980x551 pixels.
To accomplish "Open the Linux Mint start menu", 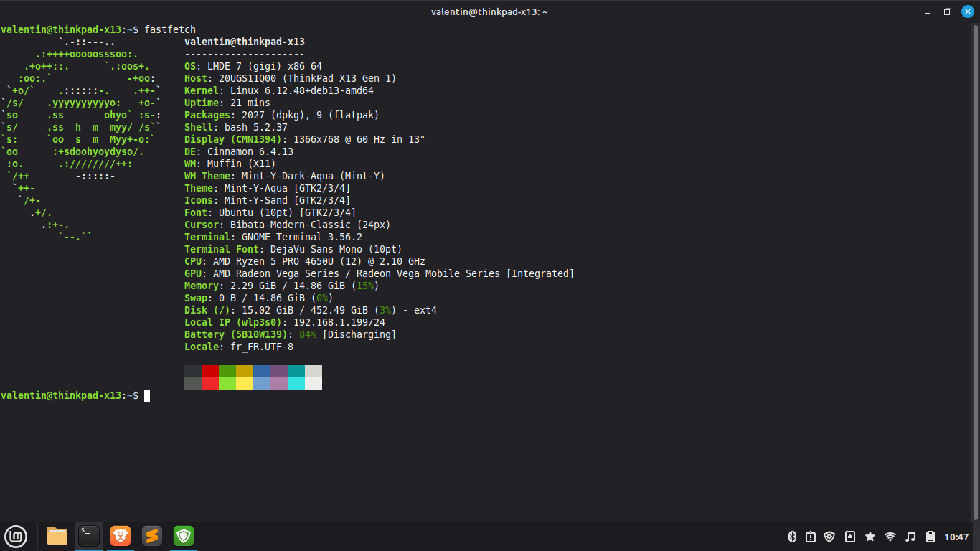I will (x=16, y=536).
